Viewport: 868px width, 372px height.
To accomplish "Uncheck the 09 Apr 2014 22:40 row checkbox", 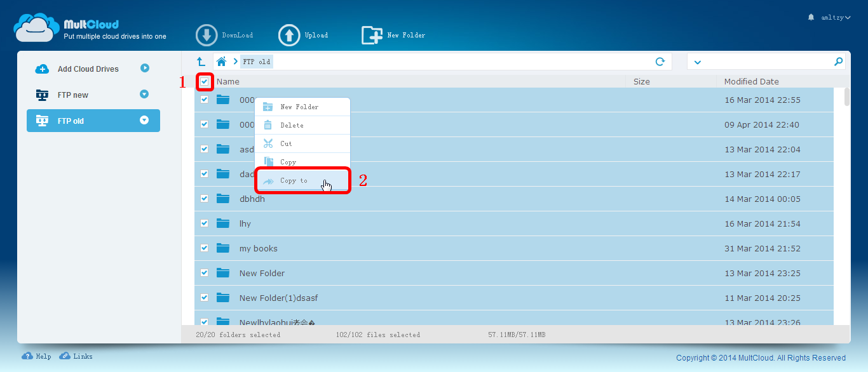I will [x=205, y=124].
